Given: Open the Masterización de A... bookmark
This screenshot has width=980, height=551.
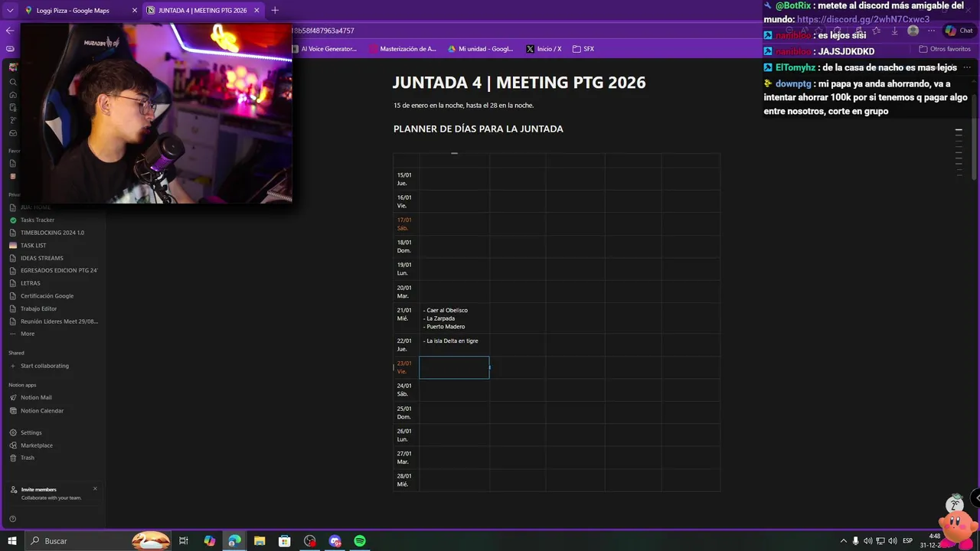Looking at the screenshot, I should click(403, 49).
